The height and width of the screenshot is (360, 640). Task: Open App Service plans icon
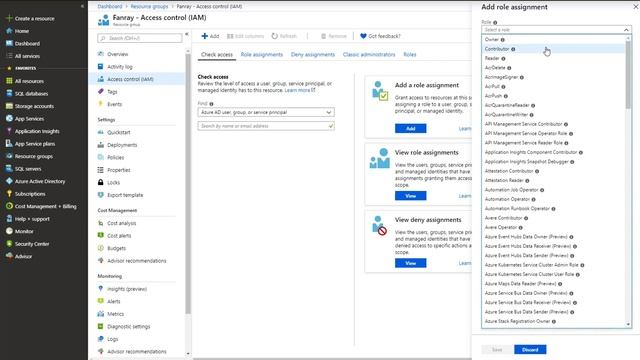pos(9,144)
